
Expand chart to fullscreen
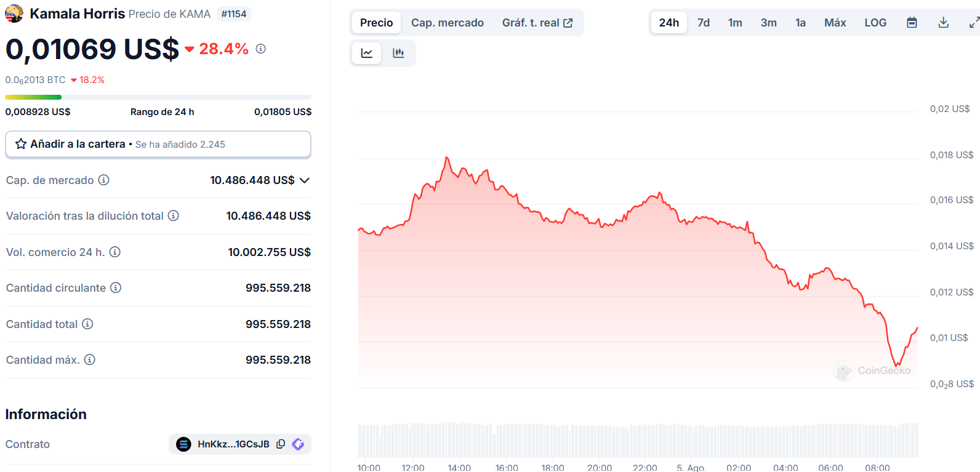(974, 23)
